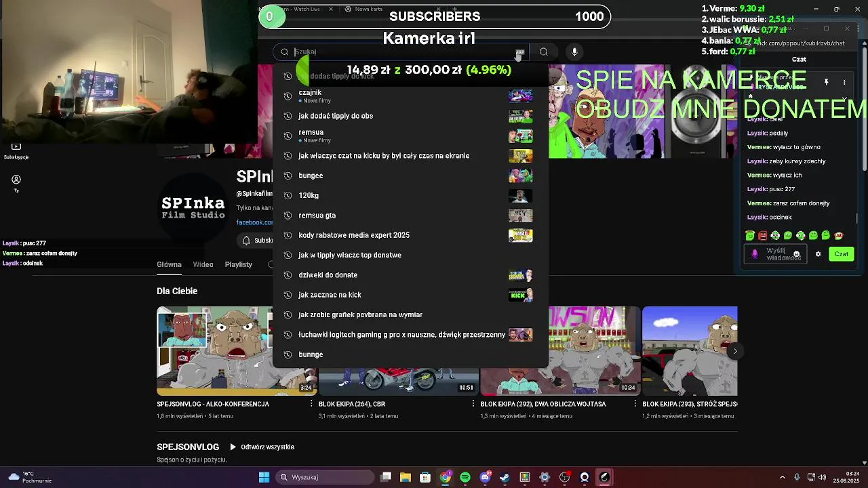
Task: Select 'jak zacznac na kick' suggestion
Action: (x=410, y=295)
